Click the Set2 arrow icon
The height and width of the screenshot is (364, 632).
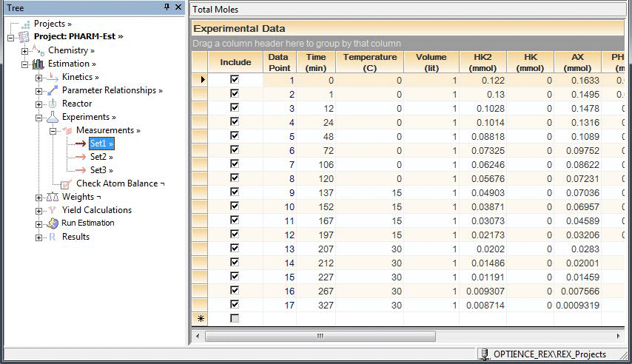click(x=81, y=157)
